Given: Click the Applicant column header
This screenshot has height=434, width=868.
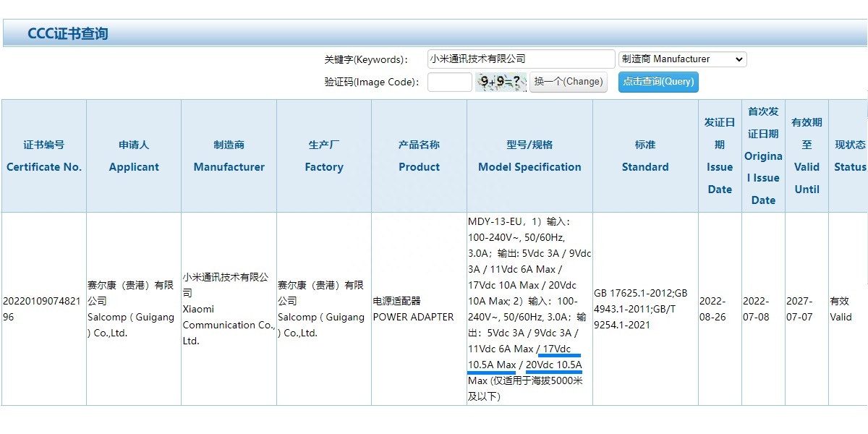Looking at the screenshot, I should 133,156.
